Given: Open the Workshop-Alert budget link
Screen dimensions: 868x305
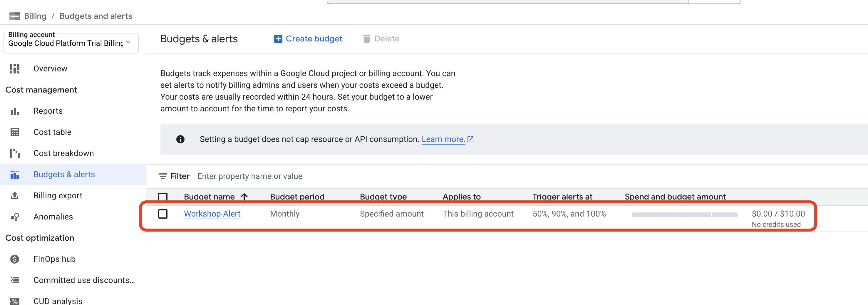Looking at the screenshot, I should tap(212, 213).
